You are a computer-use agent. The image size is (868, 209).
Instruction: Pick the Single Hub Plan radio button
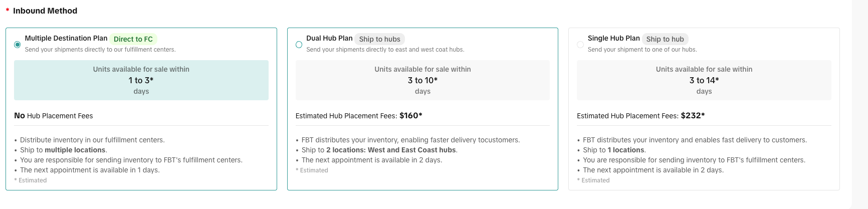[x=580, y=45]
